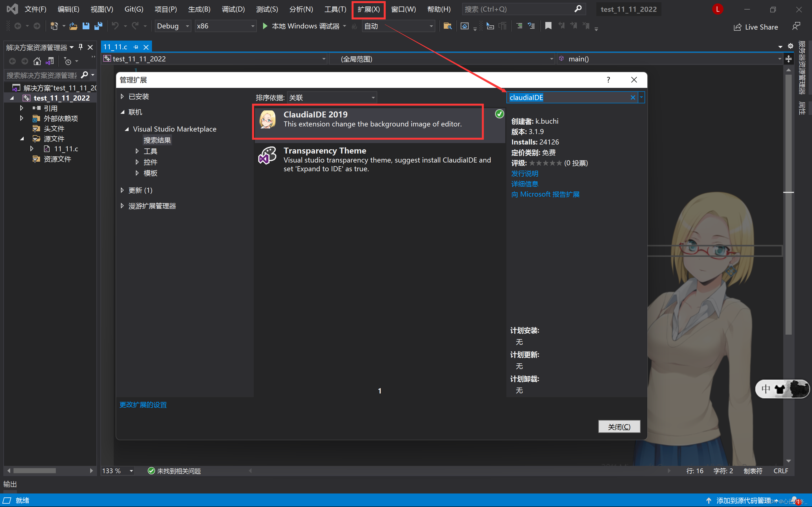The width and height of the screenshot is (812, 507).
Task: Clear the claudiaIDE search text with X
Action: 632,97
